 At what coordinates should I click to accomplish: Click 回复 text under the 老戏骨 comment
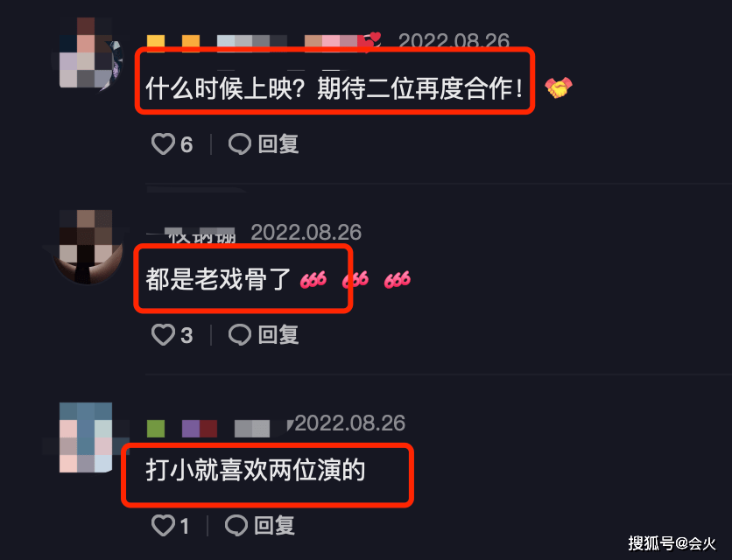click(x=278, y=334)
